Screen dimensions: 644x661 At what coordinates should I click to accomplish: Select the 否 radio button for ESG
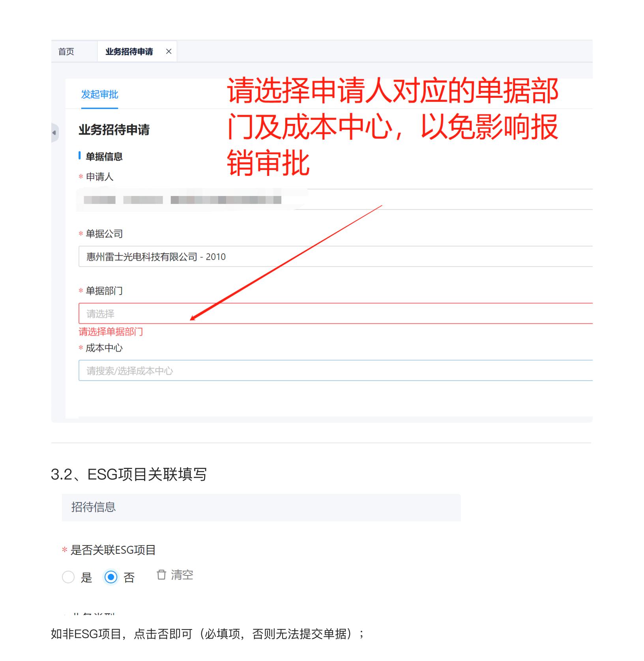coord(111,577)
